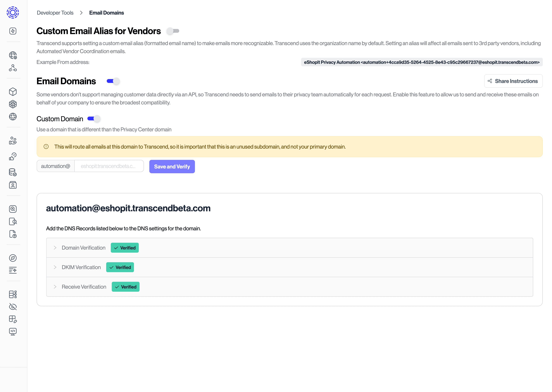Select the magnifying glass search icon

13,209
